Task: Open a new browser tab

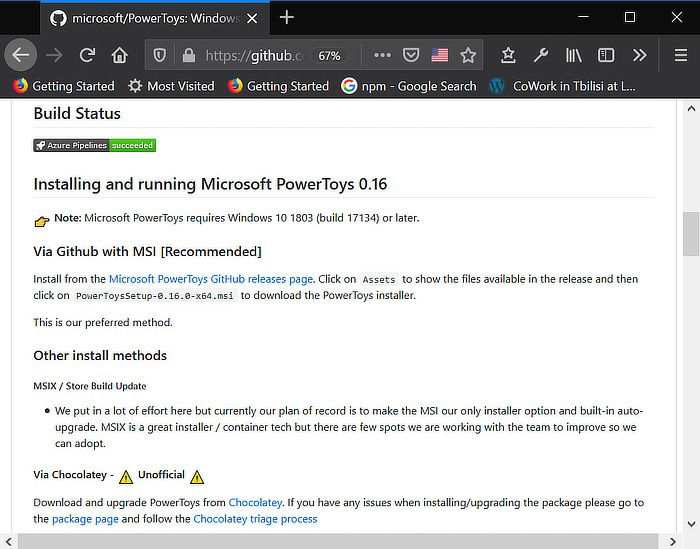Action: tap(287, 18)
